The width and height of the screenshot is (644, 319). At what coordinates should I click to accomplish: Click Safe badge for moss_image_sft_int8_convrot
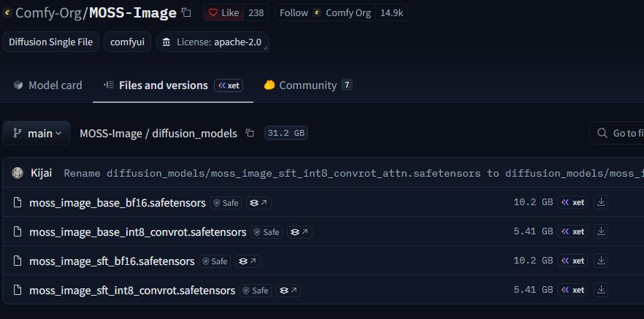pos(256,291)
